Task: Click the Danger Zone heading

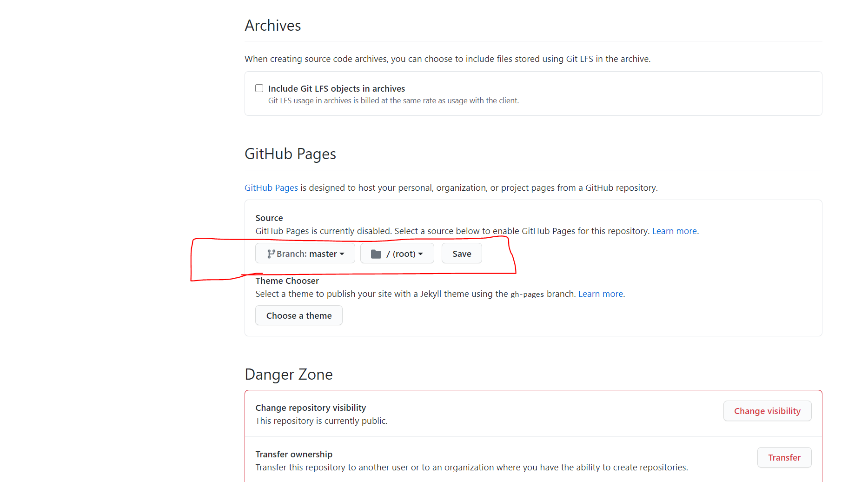Action: click(289, 374)
